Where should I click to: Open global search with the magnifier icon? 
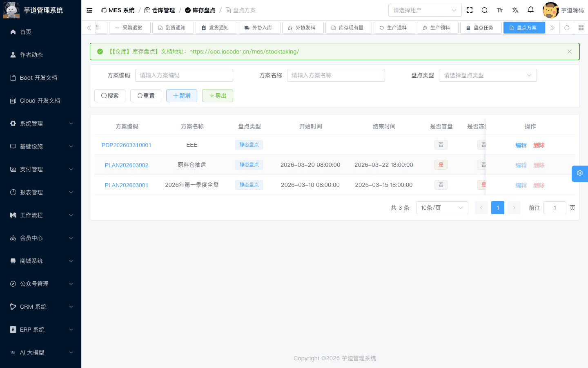coord(484,10)
